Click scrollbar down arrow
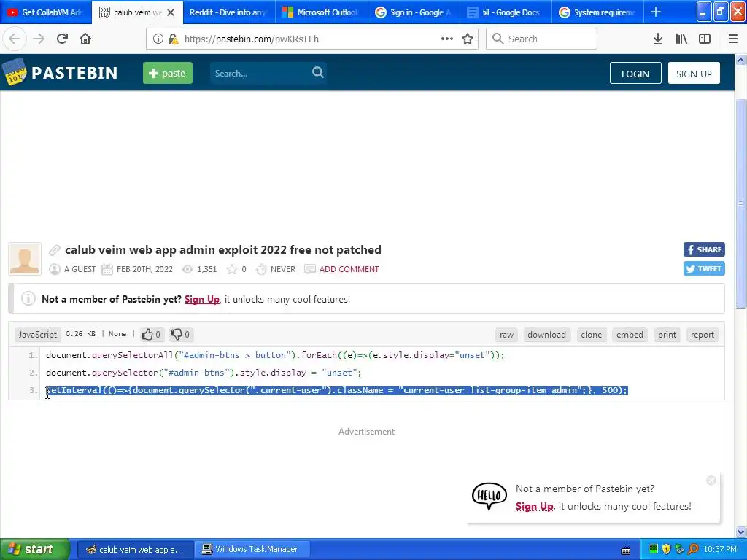This screenshot has height=560, width=747. (740, 532)
